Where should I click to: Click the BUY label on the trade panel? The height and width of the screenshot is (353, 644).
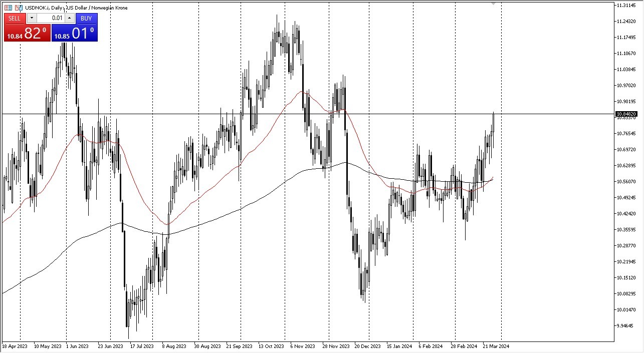pyautogui.click(x=86, y=19)
